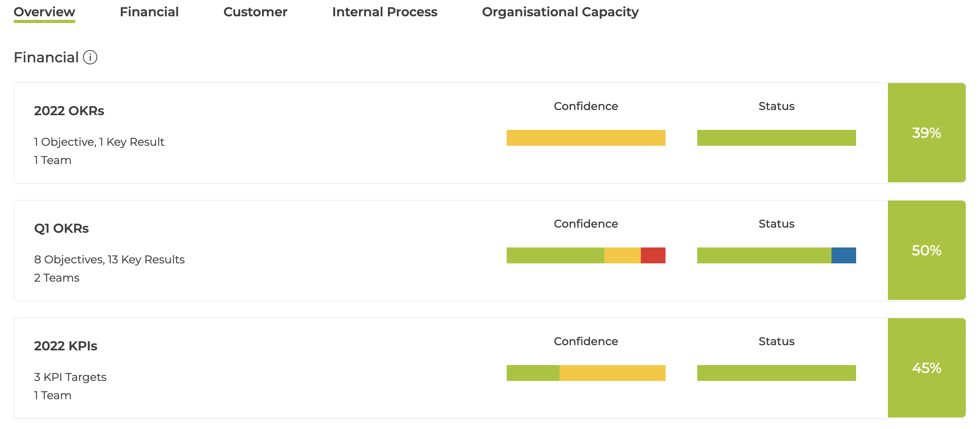Click the 39% progress tile
The height and width of the screenshot is (429, 980).
927,133
